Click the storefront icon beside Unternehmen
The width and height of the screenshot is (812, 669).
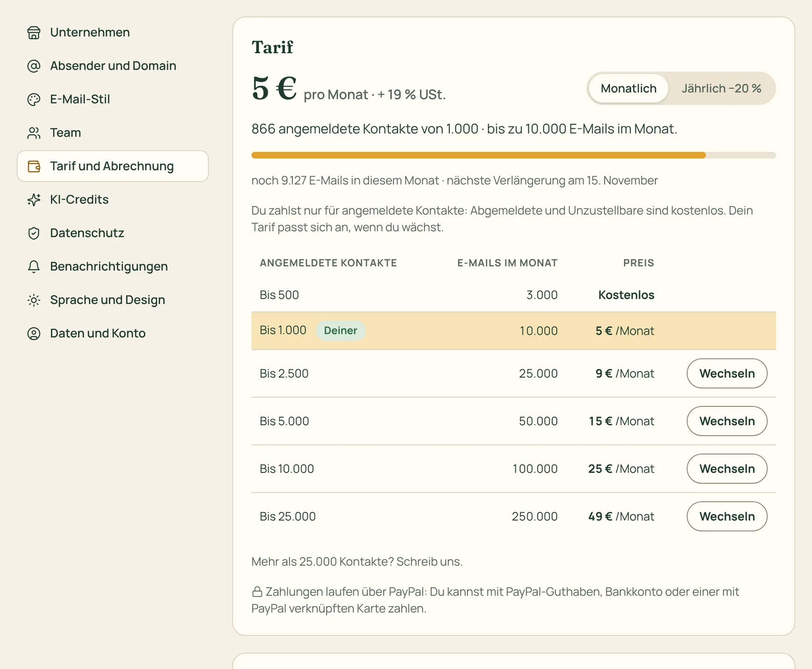34,32
